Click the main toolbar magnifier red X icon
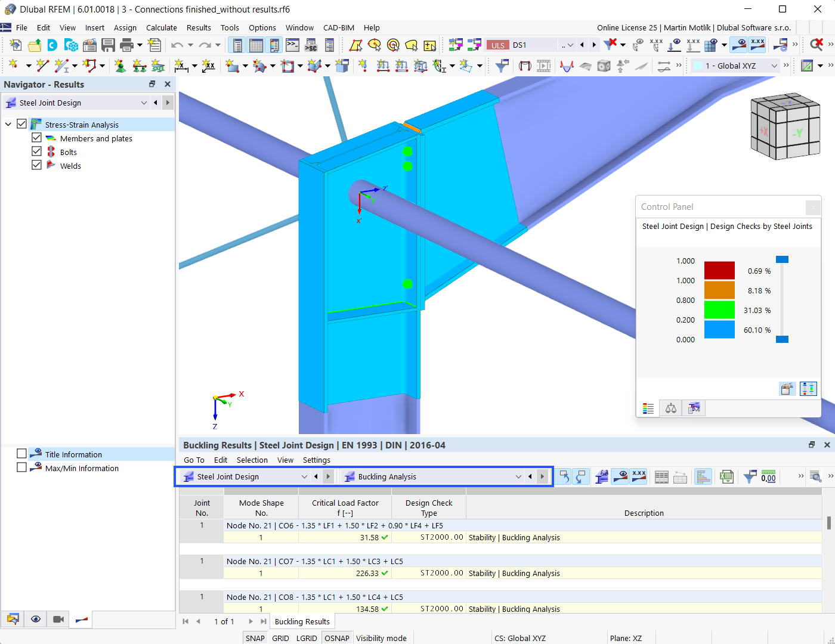The width and height of the screenshot is (835, 644). click(x=817, y=45)
